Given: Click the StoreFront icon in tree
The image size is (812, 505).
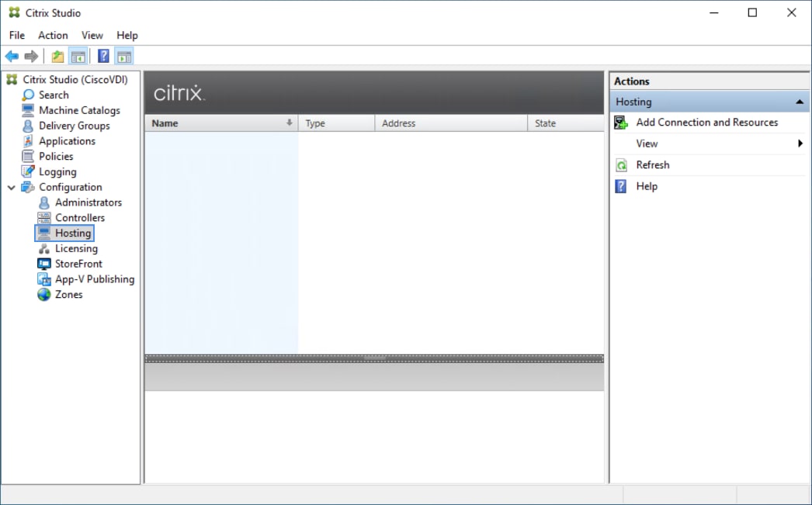Looking at the screenshot, I should point(44,264).
